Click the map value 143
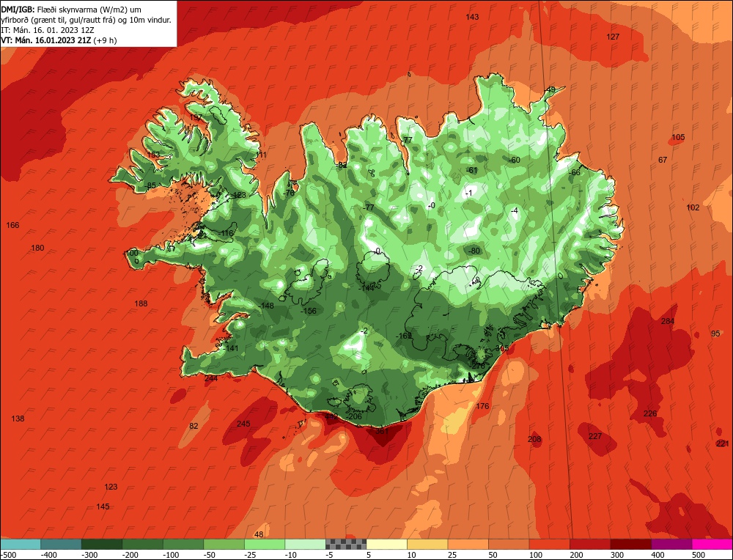The width and height of the screenshot is (733, 560). pos(472,18)
